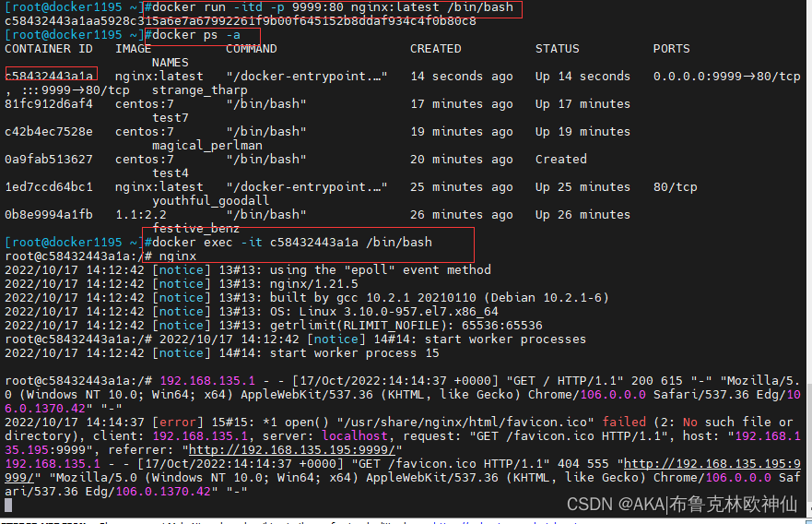This screenshot has width=812, height=524.
Task: Click the 'docker ps -a' command
Action: click(x=196, y=35)
